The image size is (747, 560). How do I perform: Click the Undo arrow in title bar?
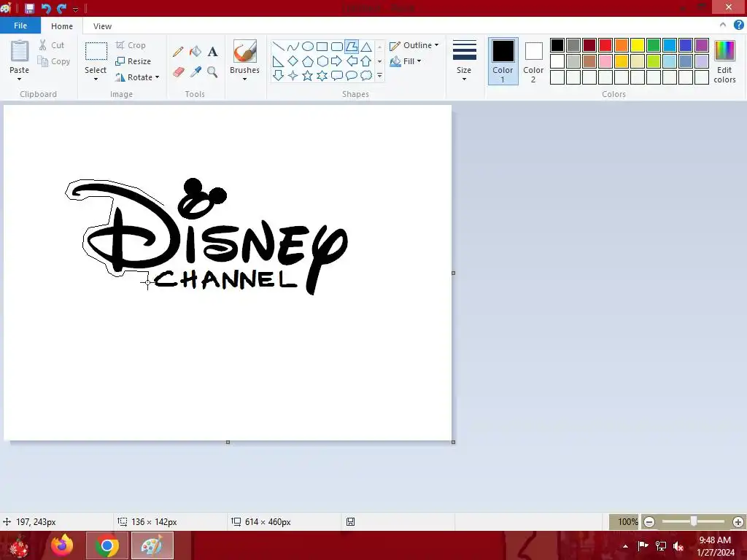pyautogui.click(x=46, y=8)
